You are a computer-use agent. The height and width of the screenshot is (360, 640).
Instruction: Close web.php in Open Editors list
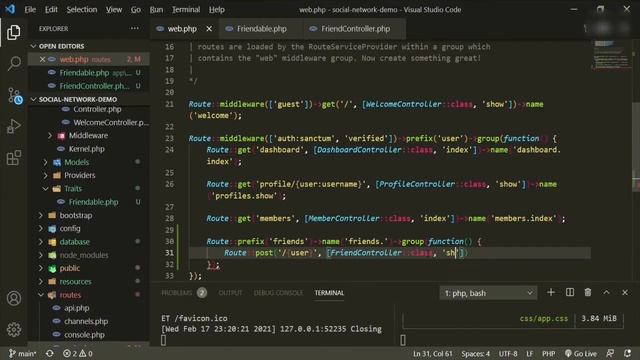tap(42, 59)
